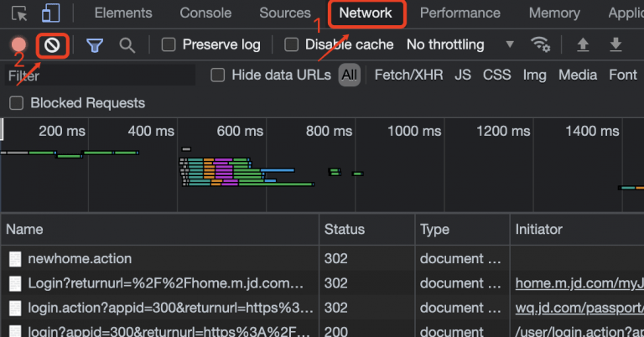Click the Filter text input field
Image resolution: width=644 pixels, height=337 pixels.
coord(101,75)
